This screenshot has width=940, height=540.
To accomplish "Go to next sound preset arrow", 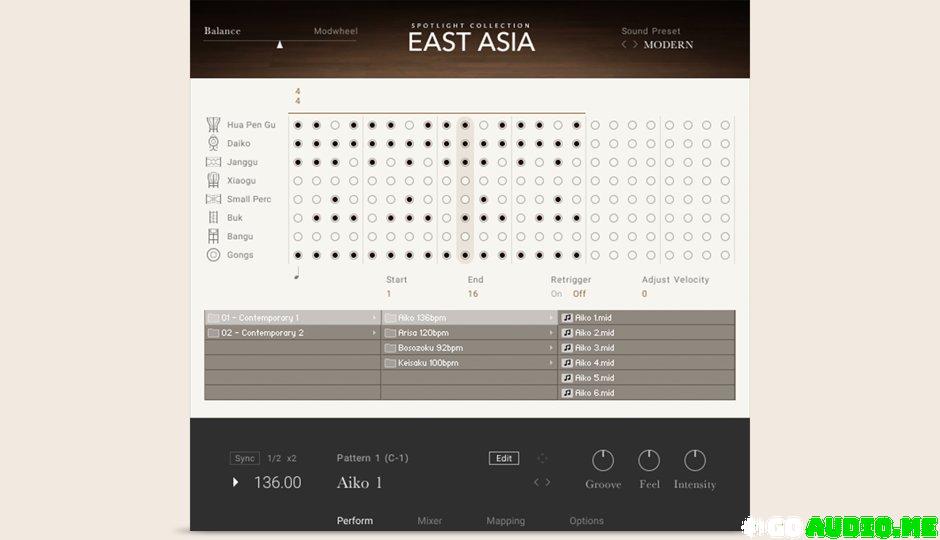I will click(x=635, y=44).
